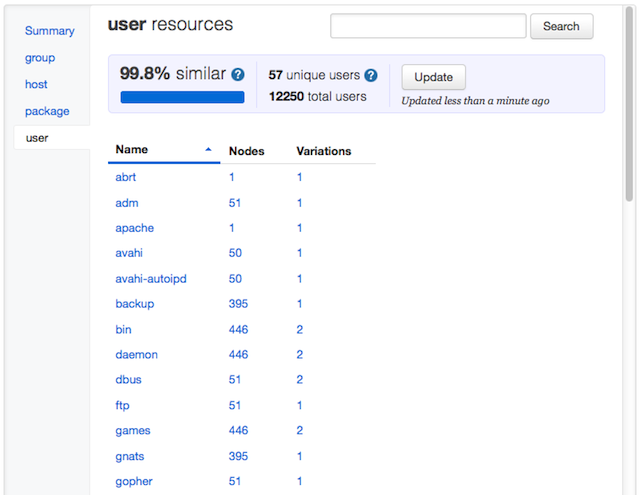Viewport: 640px width, 495px height.
Task: Open the apache user details
Action: 135,228
